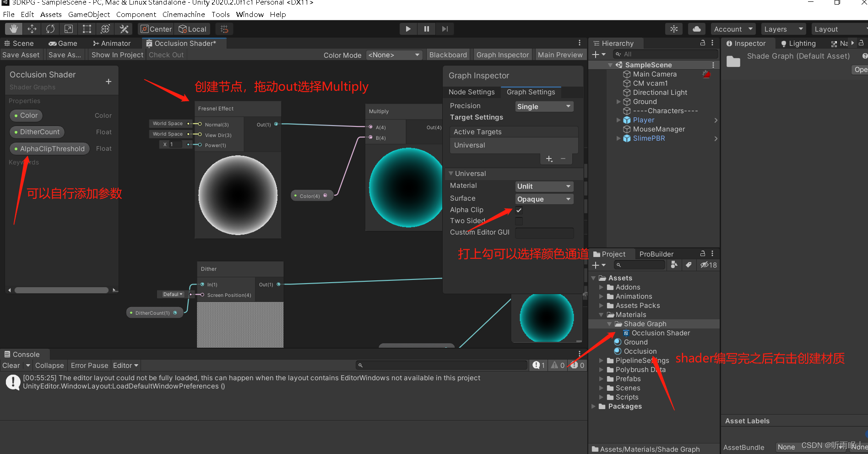Open the Console Editor dropdown

pos(125,365)
